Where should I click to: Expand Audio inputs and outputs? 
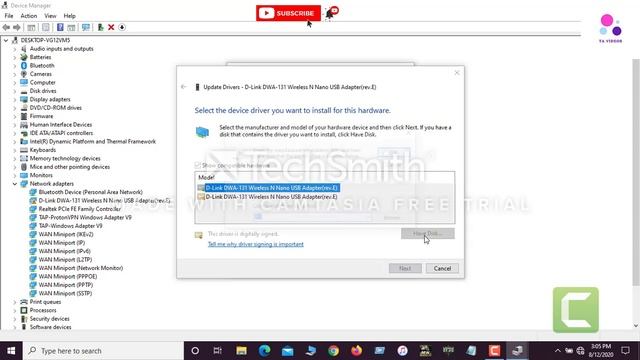coord(15,49)
